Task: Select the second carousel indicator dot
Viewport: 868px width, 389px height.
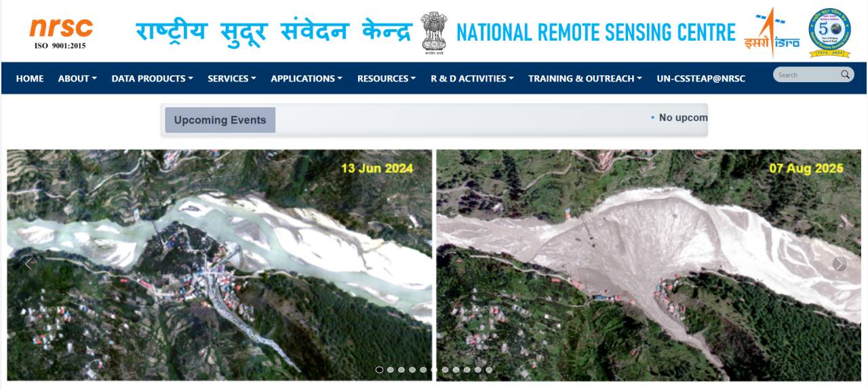Action: pyautogui.click(x=390, y=370)
